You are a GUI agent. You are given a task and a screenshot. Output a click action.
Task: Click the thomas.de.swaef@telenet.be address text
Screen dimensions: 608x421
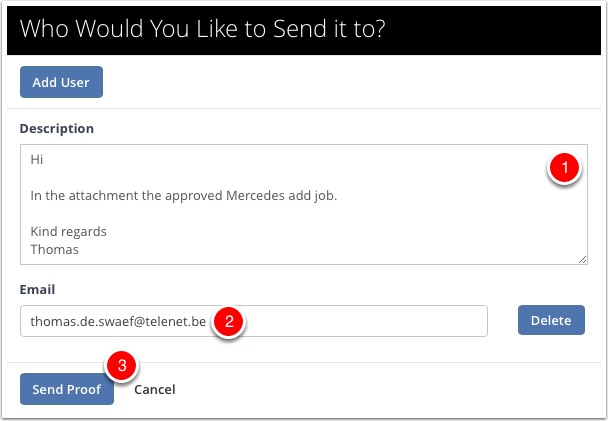click(118, 321)
